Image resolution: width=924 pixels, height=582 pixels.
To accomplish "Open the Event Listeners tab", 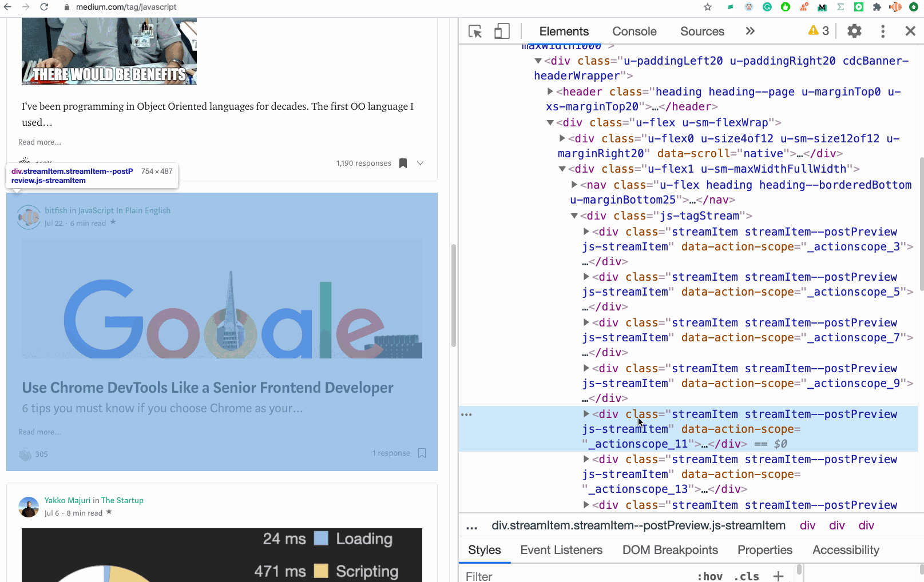I will [x=561, y=550].
